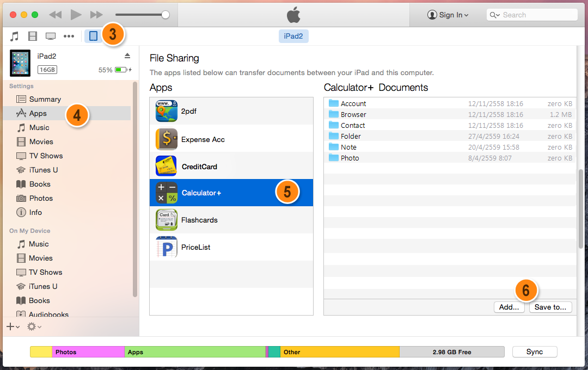The height and width of the screenshot is (370, 588).
Task: Show more media types via ellipsis
Action: pos(69,36)
